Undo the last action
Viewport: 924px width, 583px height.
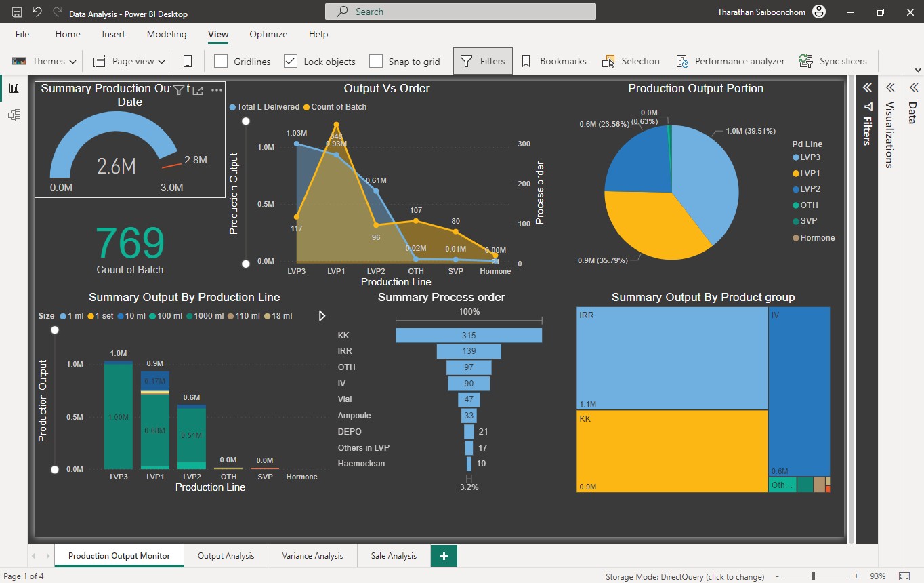point(37,12)
